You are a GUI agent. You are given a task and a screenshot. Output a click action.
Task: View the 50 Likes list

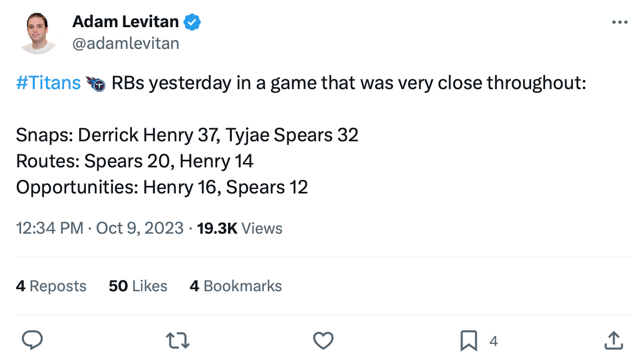tap(138, 286)
